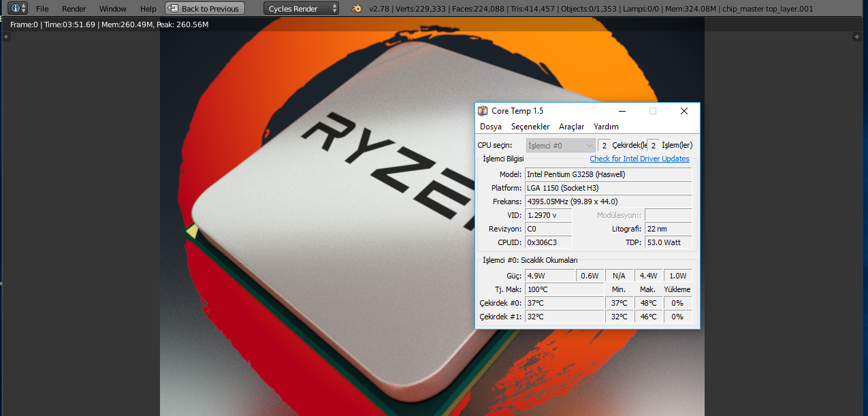Click the Model field Intel Pentium G3258
This screenshot has height=416, width=868.
pyautogui.click(x=609, y=174)
